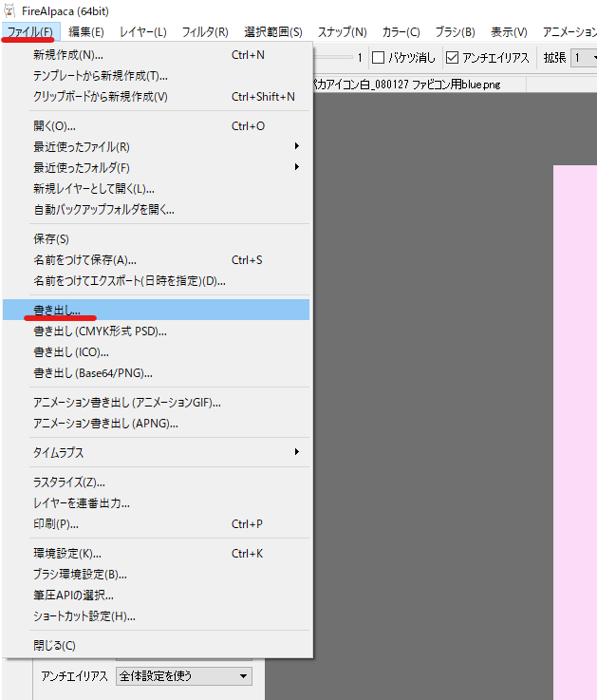Choose アニメーション書き出し (アニメーションGIF)...
This screenshot has width=597, height=700.
[156, 402]
